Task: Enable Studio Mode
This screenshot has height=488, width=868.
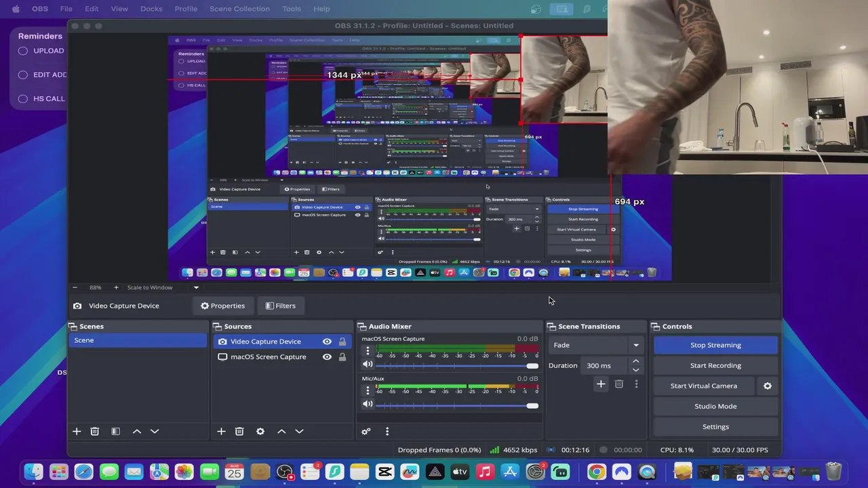Action: 715,406
